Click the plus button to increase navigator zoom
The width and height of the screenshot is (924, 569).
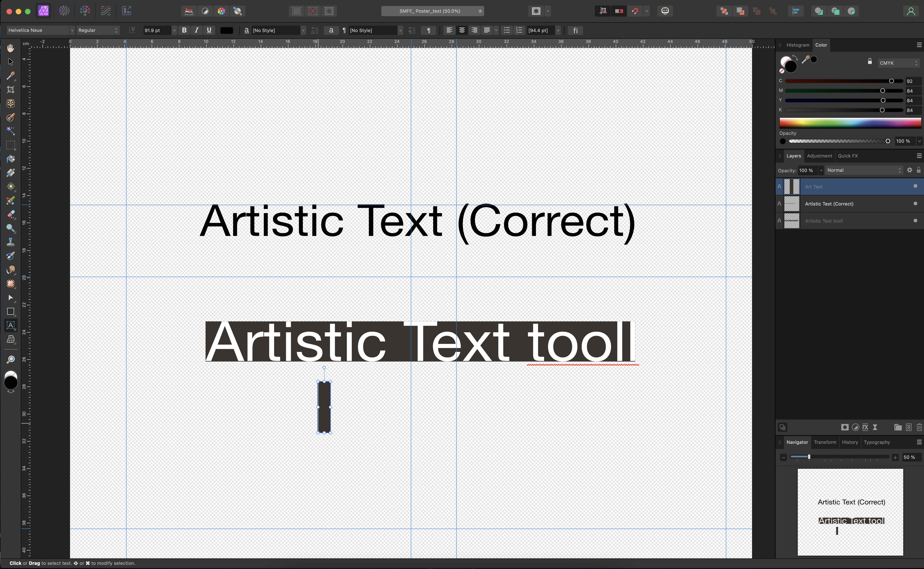click(x=895, y=457)
